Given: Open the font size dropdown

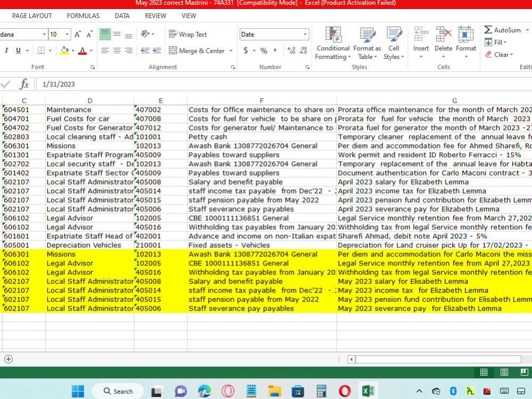Looking at the screenshot, I should [x=67, y=34].
